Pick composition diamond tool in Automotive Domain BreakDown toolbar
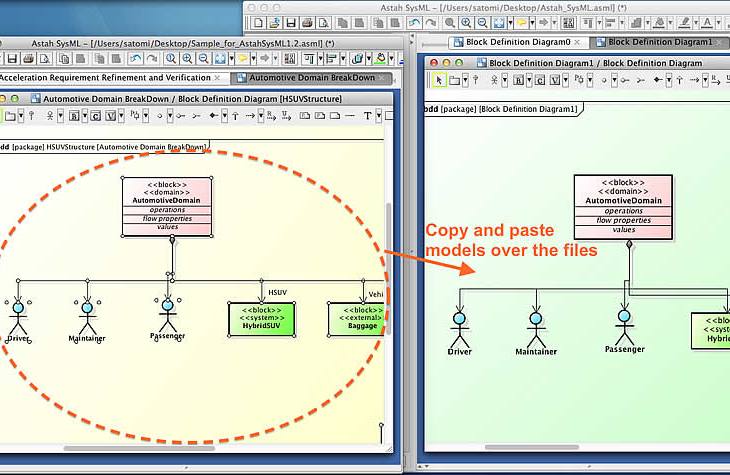The width and height of the screenshot is (730, 475). pyautogui.click(x=214, y=115)
